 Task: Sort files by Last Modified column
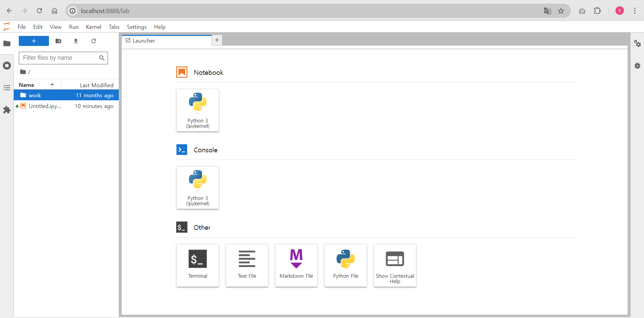coord(90,85)
